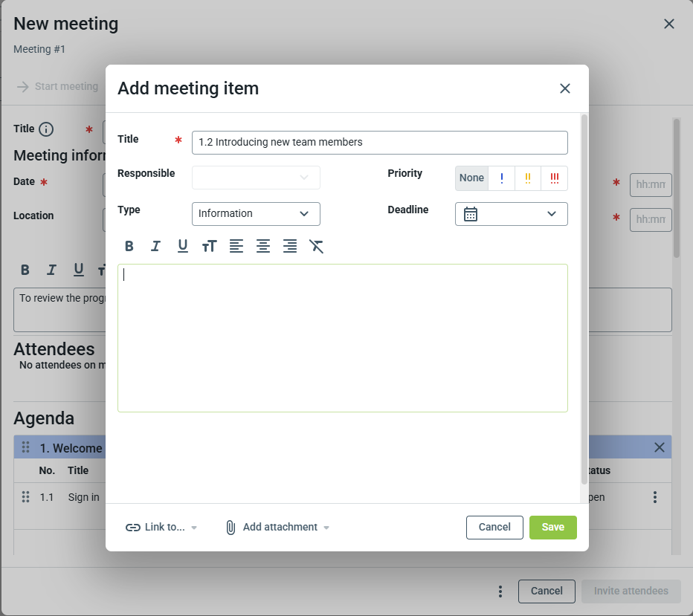Save the new meeting item
Screen dimensions: 693x616
click(552, 528)
